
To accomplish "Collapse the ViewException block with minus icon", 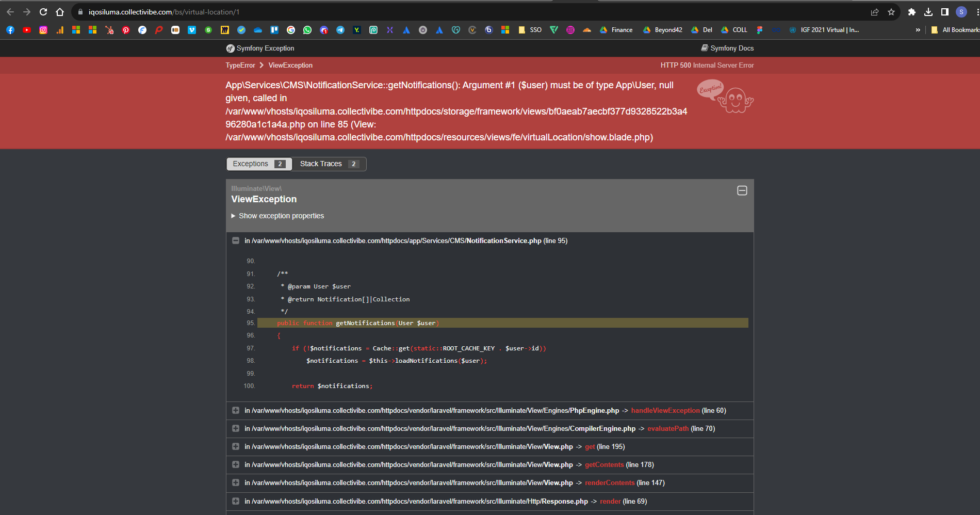I will 742,190.
